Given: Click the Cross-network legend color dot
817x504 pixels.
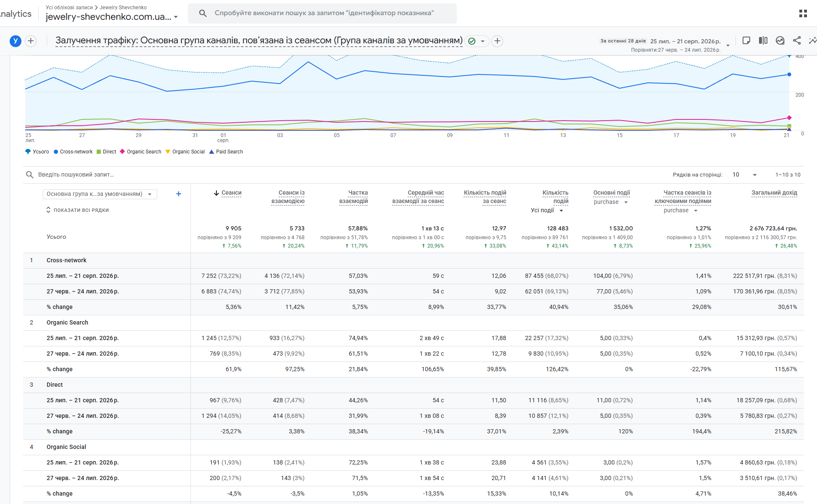Looking at the screenshot, I should pos(56,152).
